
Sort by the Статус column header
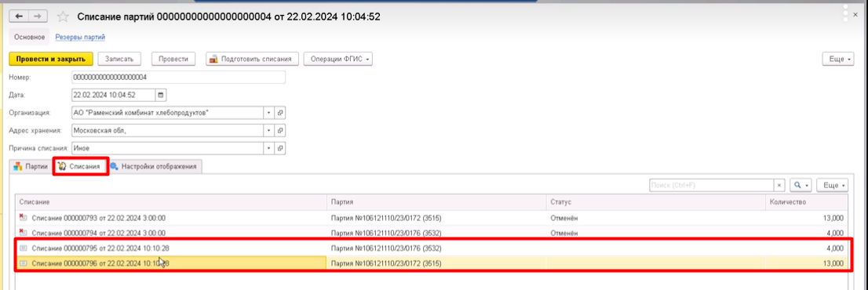pyautogui.click(x=656, y=202)
